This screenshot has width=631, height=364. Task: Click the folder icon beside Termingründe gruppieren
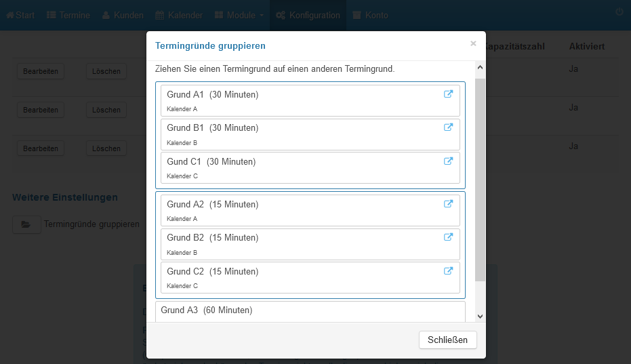pos(26,224)
